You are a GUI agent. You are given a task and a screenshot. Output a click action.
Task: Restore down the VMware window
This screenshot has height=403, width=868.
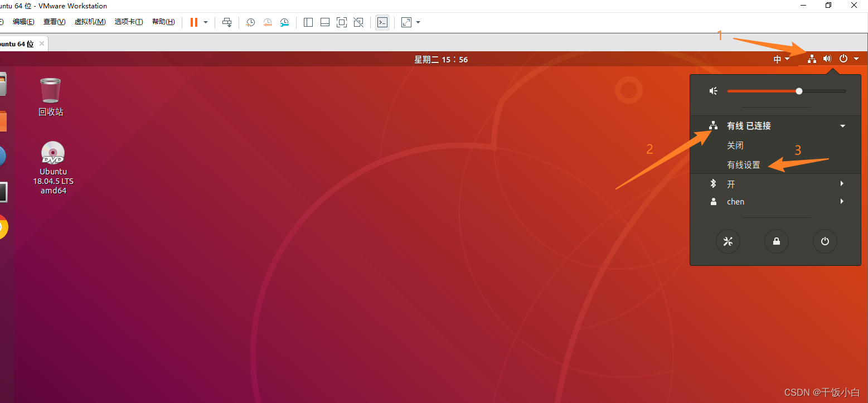[828, 5]
